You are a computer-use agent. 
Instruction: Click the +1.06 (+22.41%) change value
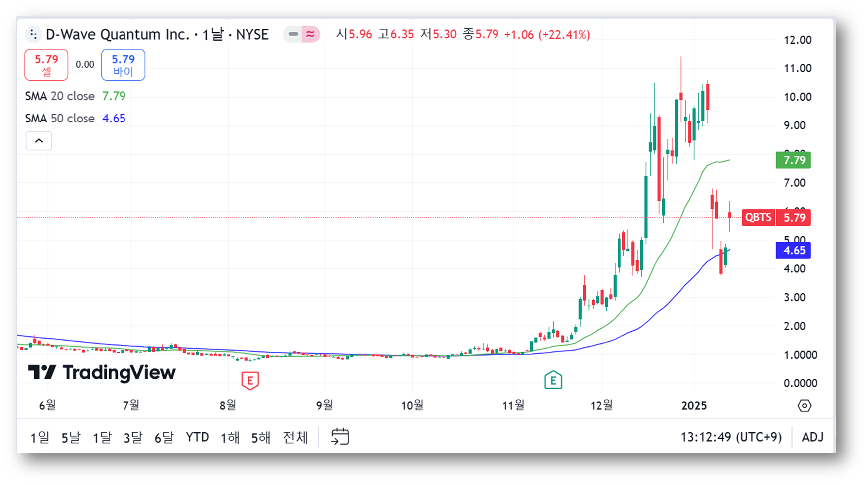pyautogui.click(x=547, y=35)
